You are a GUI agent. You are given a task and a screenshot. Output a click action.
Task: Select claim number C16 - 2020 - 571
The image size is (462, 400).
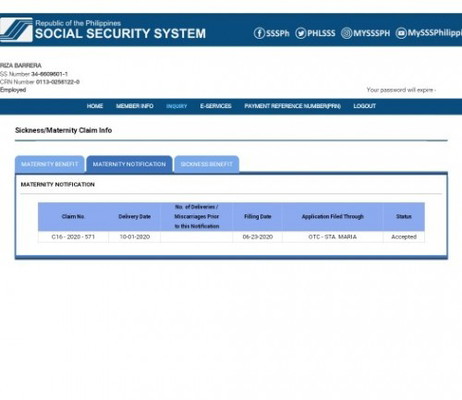click(73, 237)
